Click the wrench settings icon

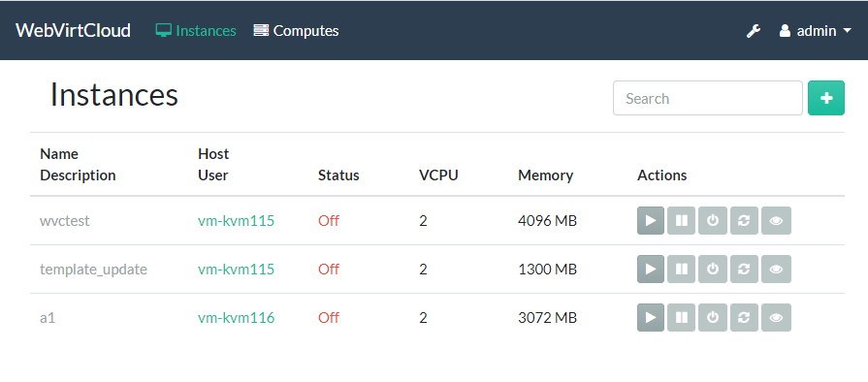[x=754, y=31]
